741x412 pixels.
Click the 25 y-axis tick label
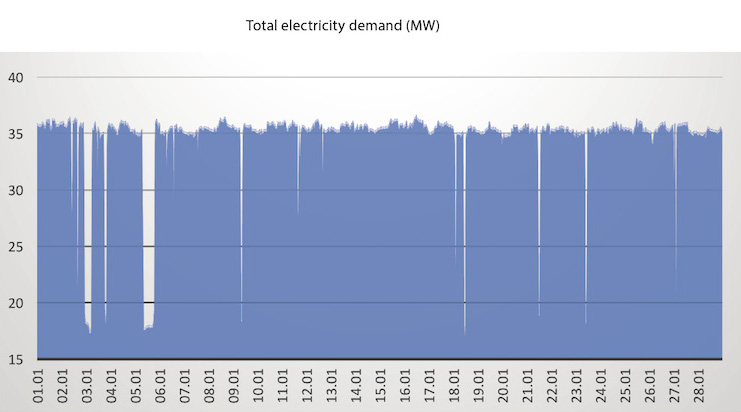click(x=15, y=246)
